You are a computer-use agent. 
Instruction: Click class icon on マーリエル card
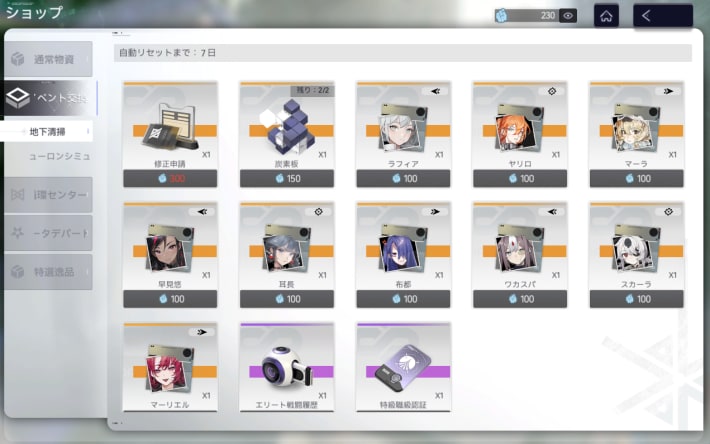[202, 332]
